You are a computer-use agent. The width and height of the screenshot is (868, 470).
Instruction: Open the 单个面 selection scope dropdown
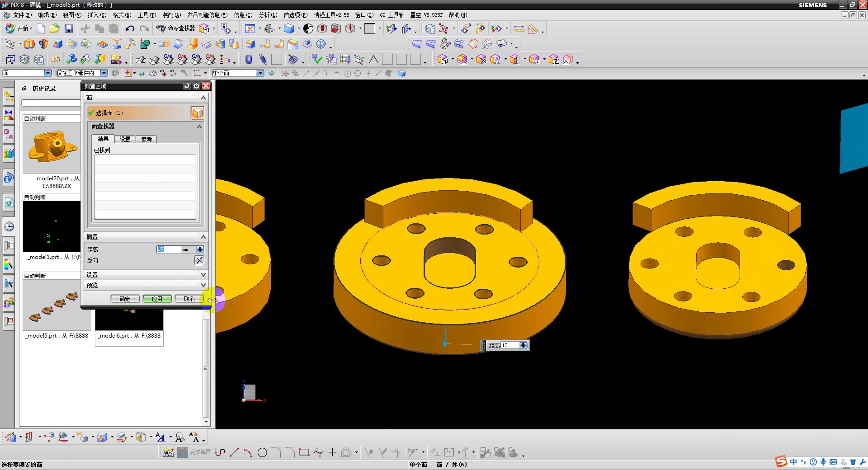coord(260,73)
